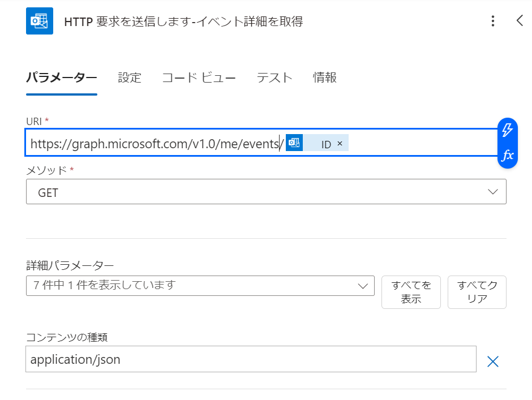Collapse the action panel with the chevron
The image size is (532, 400).
pyautogui.click(x=520, y=21)
